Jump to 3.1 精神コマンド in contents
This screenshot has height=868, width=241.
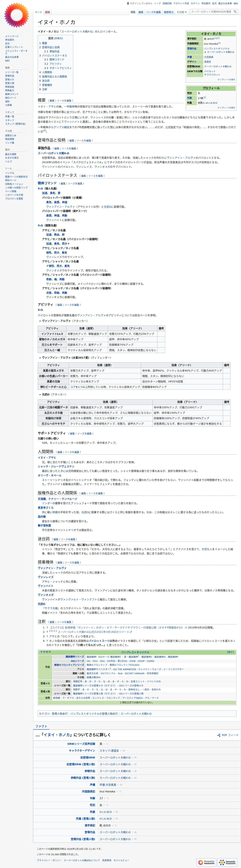click(54, 60)
